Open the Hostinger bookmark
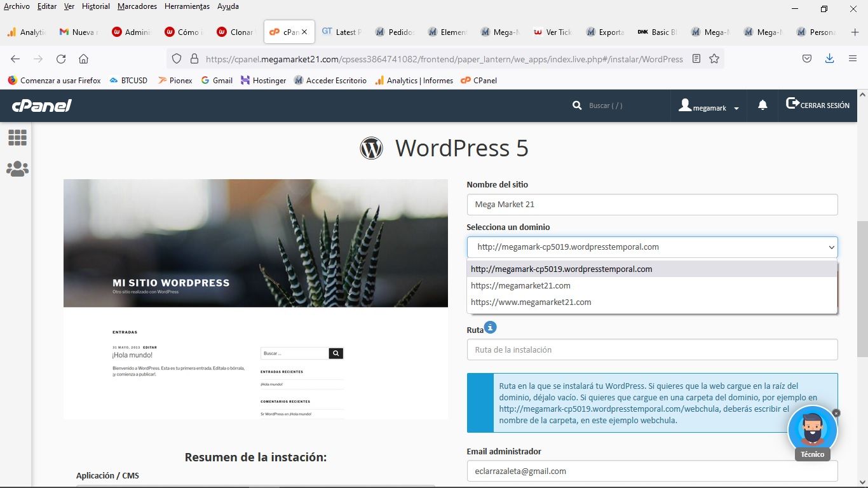The height and width of the screenshot is (488, 868). pos(263,81)
